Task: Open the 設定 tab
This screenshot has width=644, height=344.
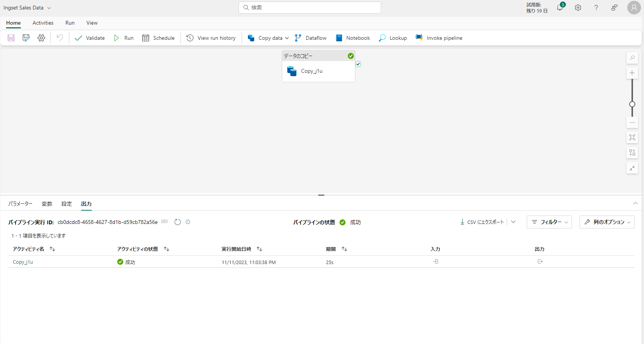Action: click(x=67, y=204)
